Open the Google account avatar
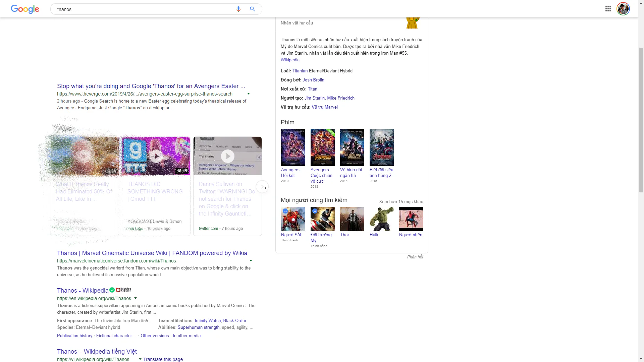The image size is (644, 362). tap(623, 9)
